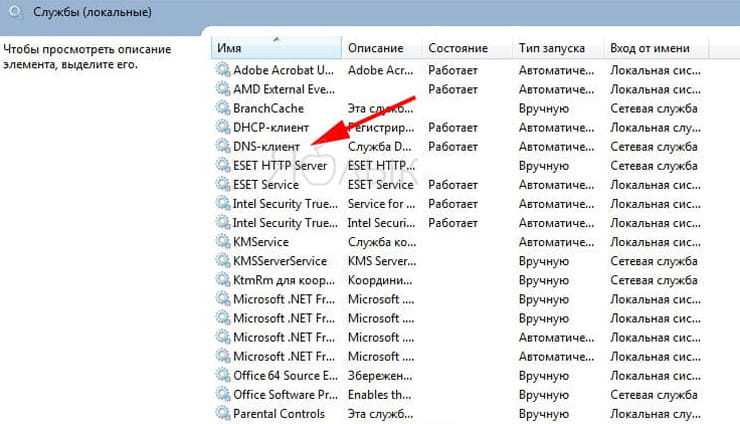Image resolution: width=740 pixels, height=424 pixels.
Task: Select the KtmRm для коор... service name
Action: coord(284,280)
